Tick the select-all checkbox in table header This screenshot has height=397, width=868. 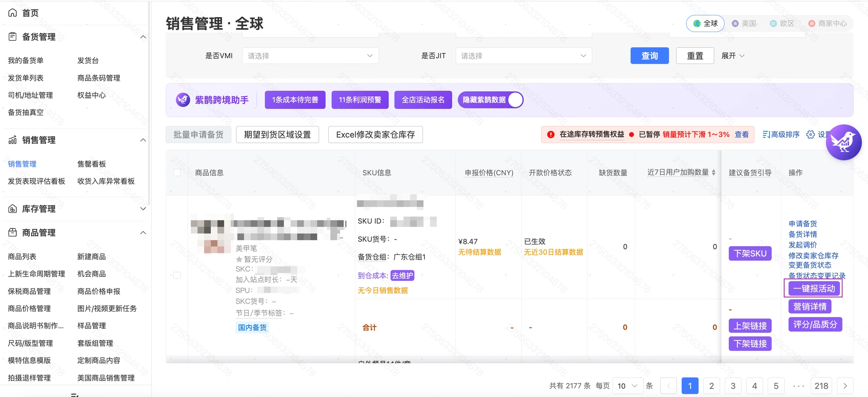(x=177, y=173)
